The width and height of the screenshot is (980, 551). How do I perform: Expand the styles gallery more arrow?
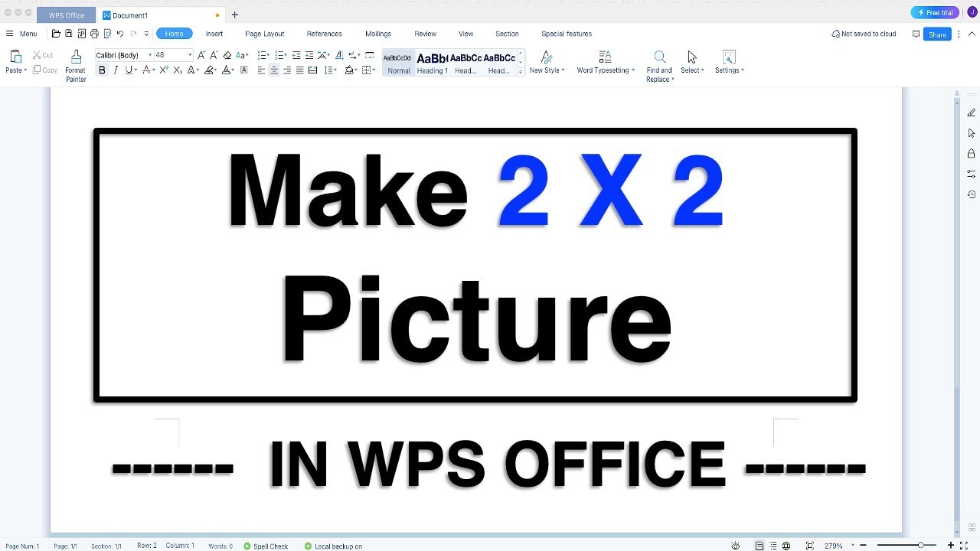[x=521, y=72]
